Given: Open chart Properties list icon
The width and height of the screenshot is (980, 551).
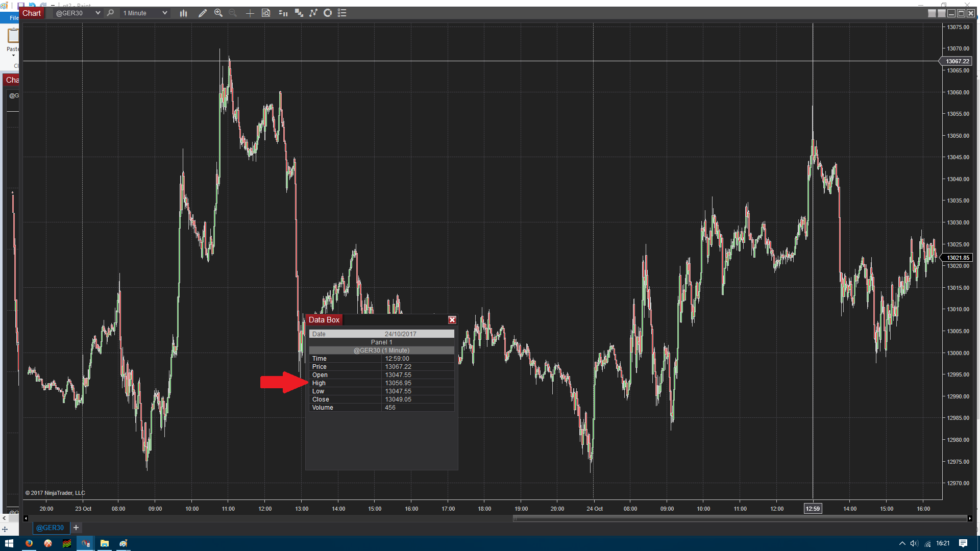Looking at the screenshot, I should pyautogui.click(x=342, y=13).
